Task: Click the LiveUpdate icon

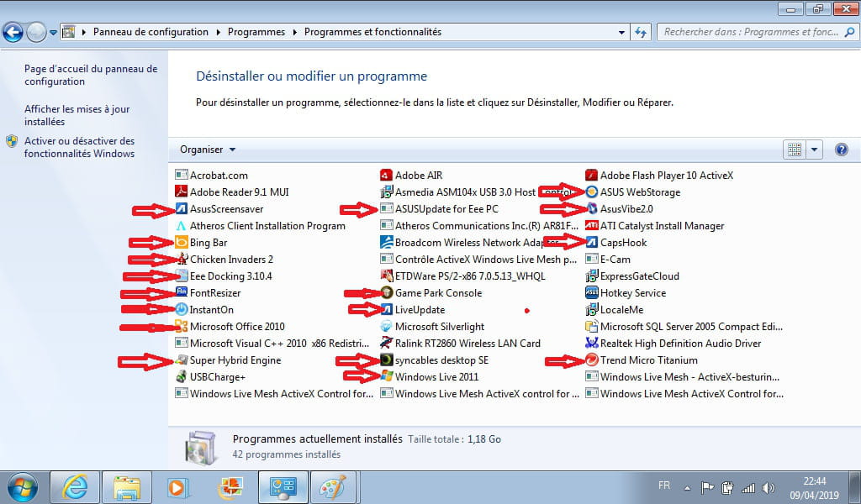Action: point(386,309)
